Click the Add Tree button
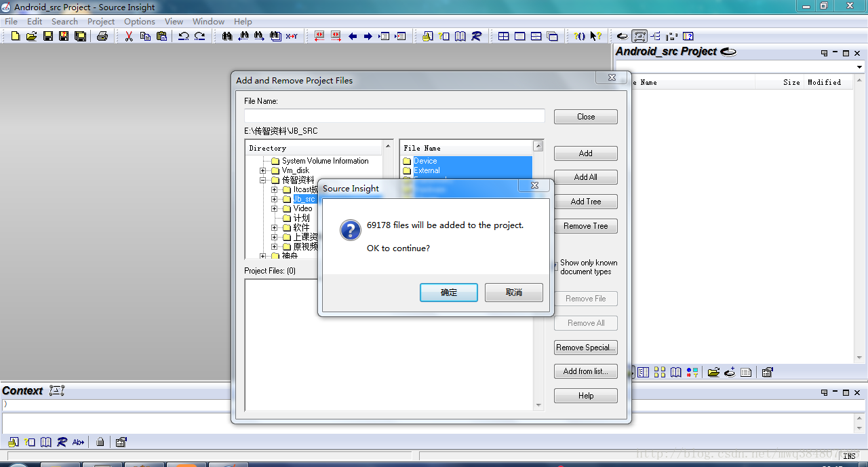 (586, 202)
